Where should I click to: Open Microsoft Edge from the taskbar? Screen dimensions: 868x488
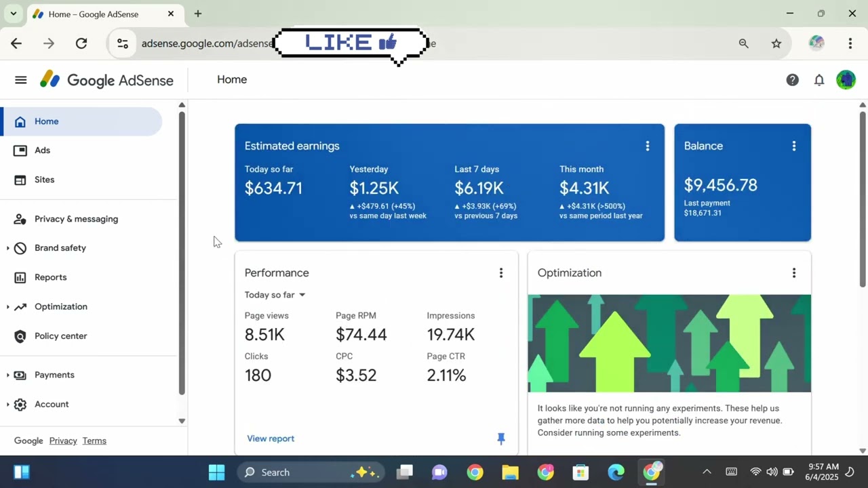click(x=616, y=472)
